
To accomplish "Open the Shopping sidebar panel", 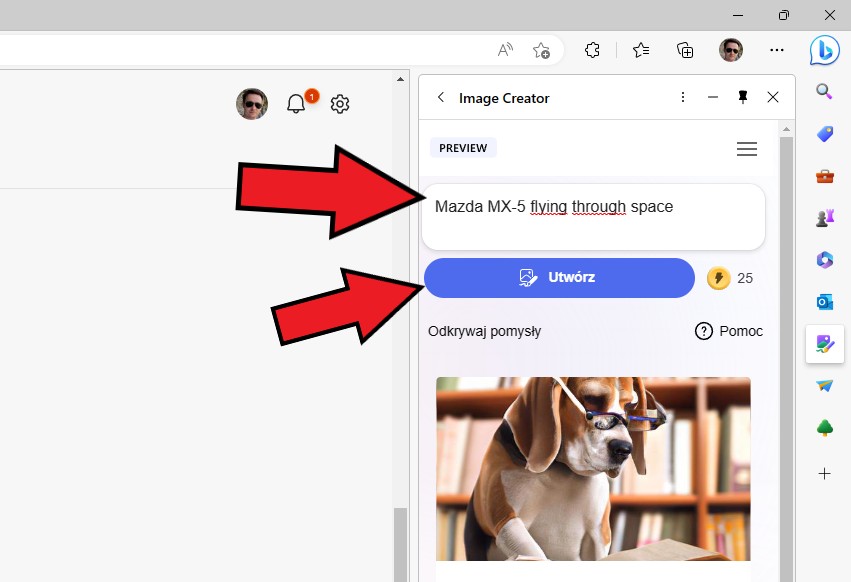I will [x=824, y=134].
